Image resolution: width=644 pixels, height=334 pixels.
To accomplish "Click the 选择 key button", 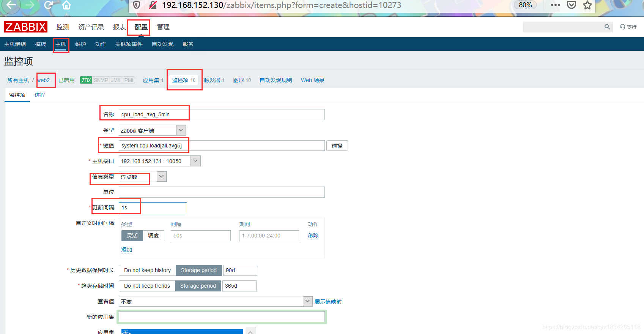I will click(337, 146).
